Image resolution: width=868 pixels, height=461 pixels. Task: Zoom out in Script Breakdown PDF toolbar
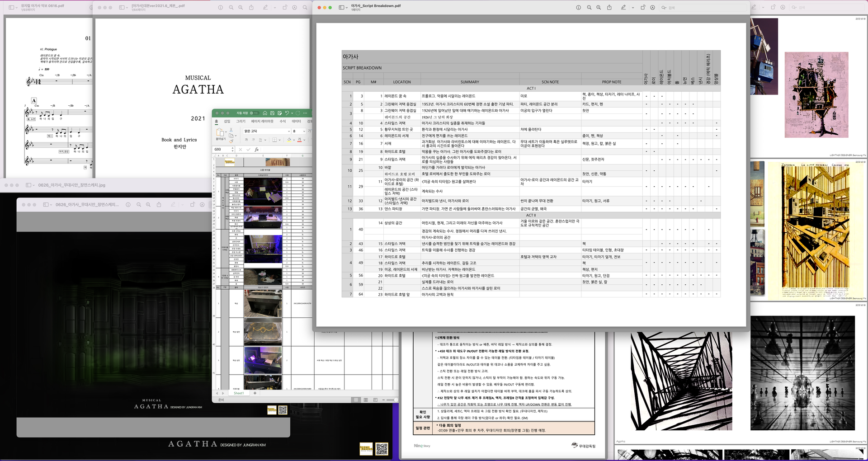click(x=589, y=8)
